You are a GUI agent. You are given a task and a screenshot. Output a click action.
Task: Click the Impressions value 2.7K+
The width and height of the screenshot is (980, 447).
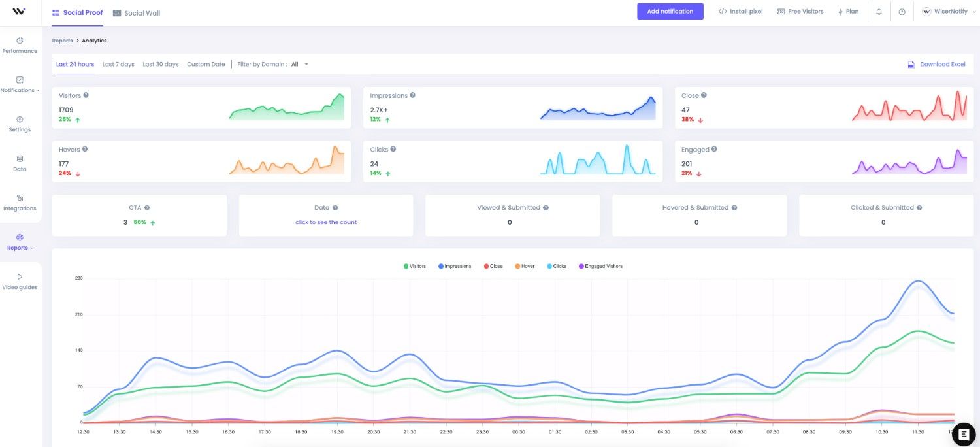379,110
